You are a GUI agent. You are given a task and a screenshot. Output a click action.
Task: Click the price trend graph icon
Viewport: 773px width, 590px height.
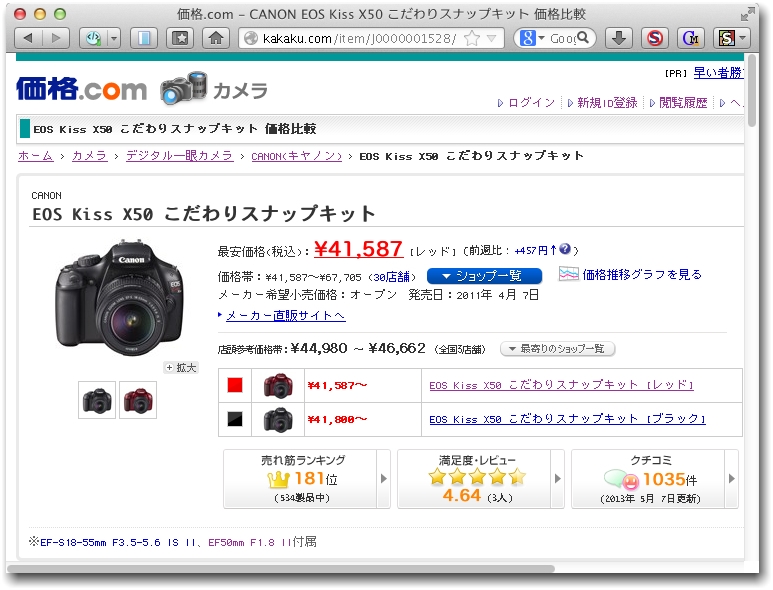(568, 274)
